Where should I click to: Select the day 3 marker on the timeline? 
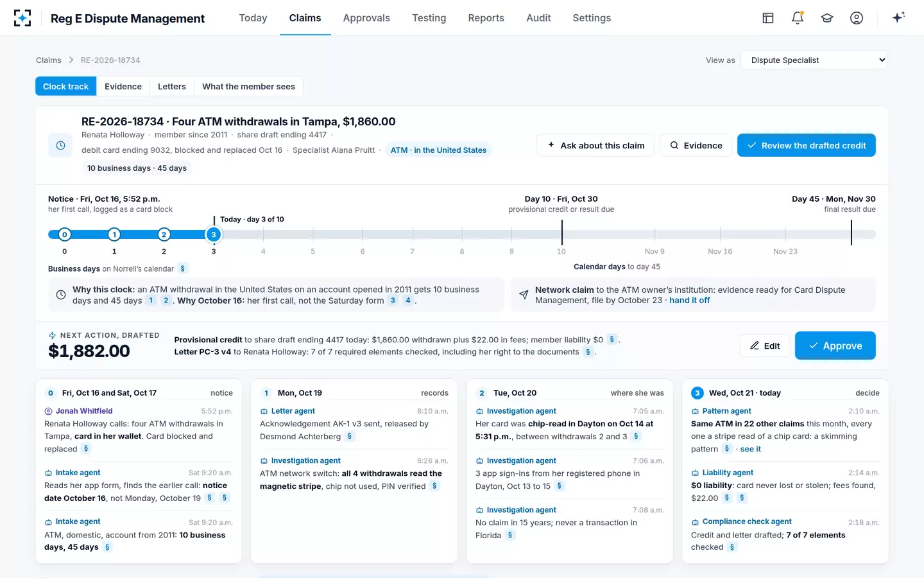click(214, 234)
